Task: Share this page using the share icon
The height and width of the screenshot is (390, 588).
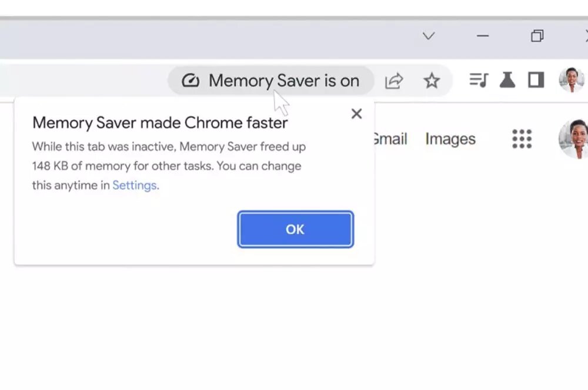Action: (x=394, y=80)
